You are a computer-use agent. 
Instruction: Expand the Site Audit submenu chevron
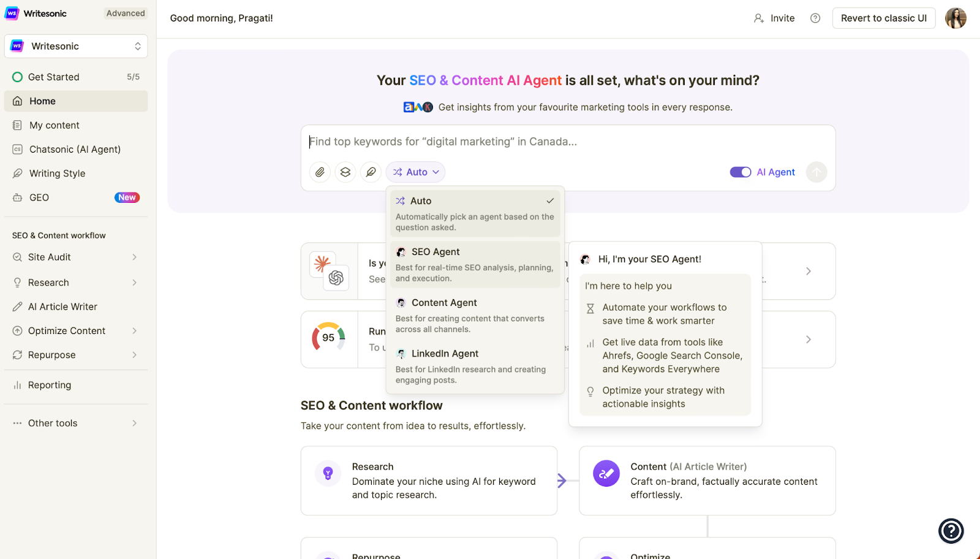coord(135,257)
